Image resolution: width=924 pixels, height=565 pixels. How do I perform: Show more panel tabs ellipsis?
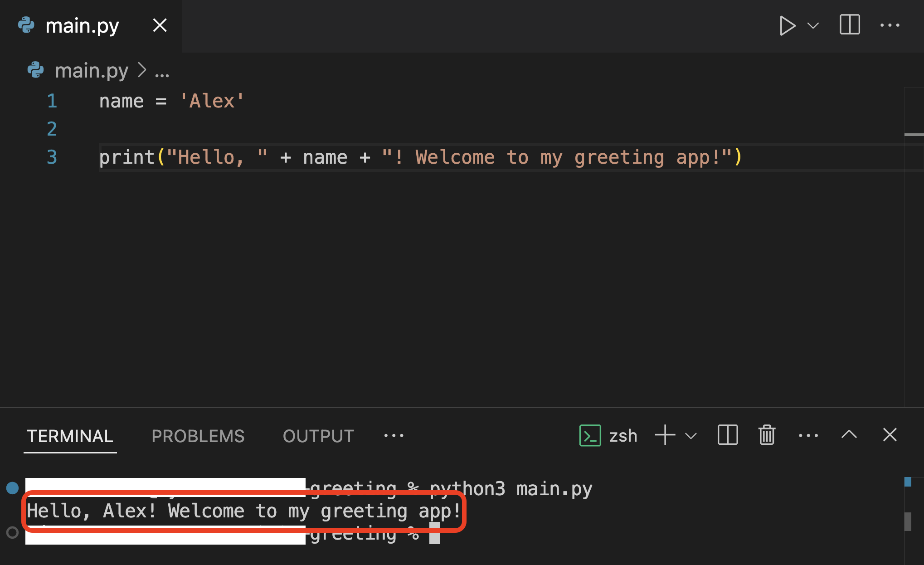click(x=394, y=436)
